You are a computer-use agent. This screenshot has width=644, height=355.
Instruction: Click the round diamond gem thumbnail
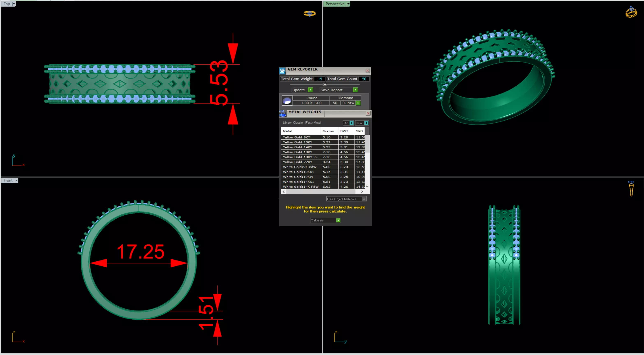[287, 101]
